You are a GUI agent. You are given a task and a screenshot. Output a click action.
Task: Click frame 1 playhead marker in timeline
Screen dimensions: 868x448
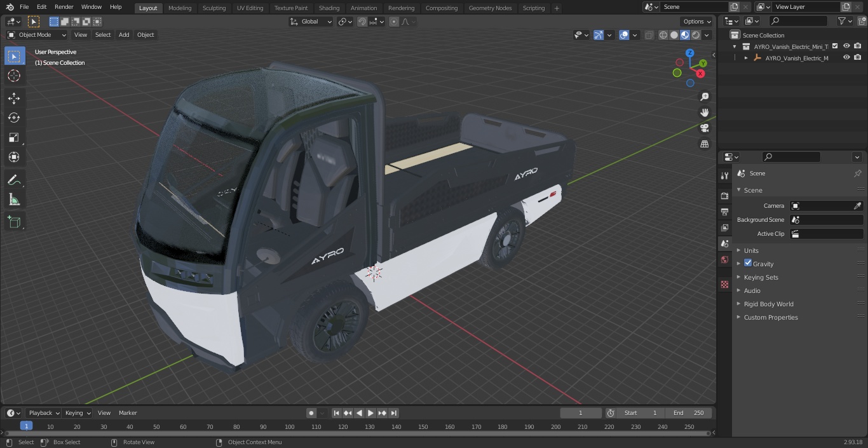26,426
